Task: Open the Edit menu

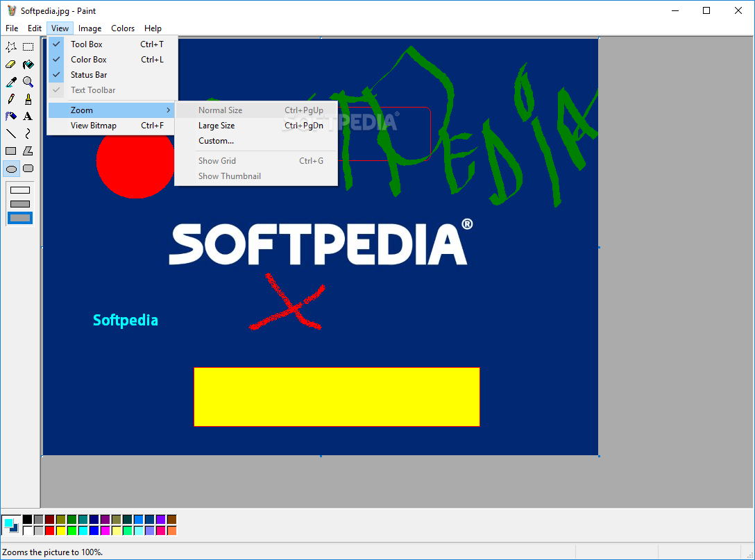Action: tap(34, 28)
